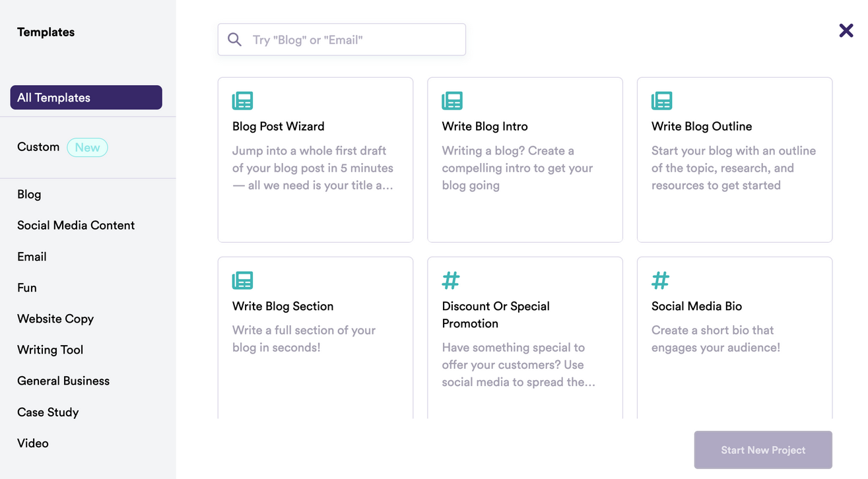The width and height of the screenshot is (868, 479).
Task: Click the Blog Post Wizard newspaper icon
Action: 242,101
